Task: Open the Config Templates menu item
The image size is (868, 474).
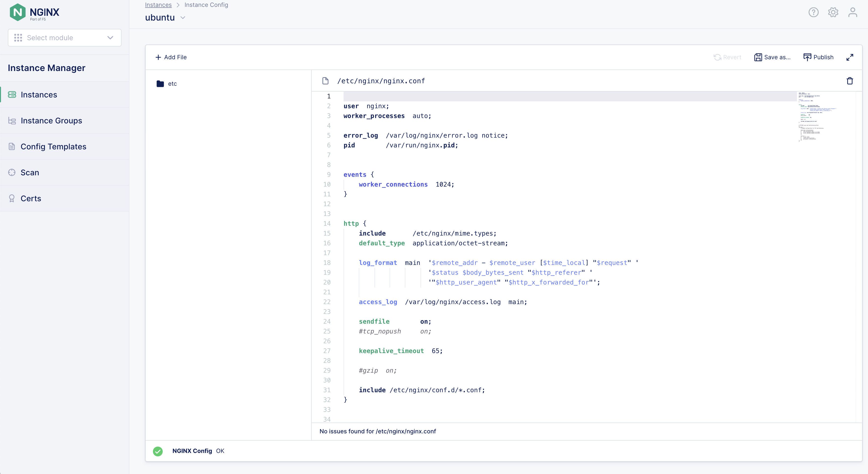Action: (x=65, y=146)
